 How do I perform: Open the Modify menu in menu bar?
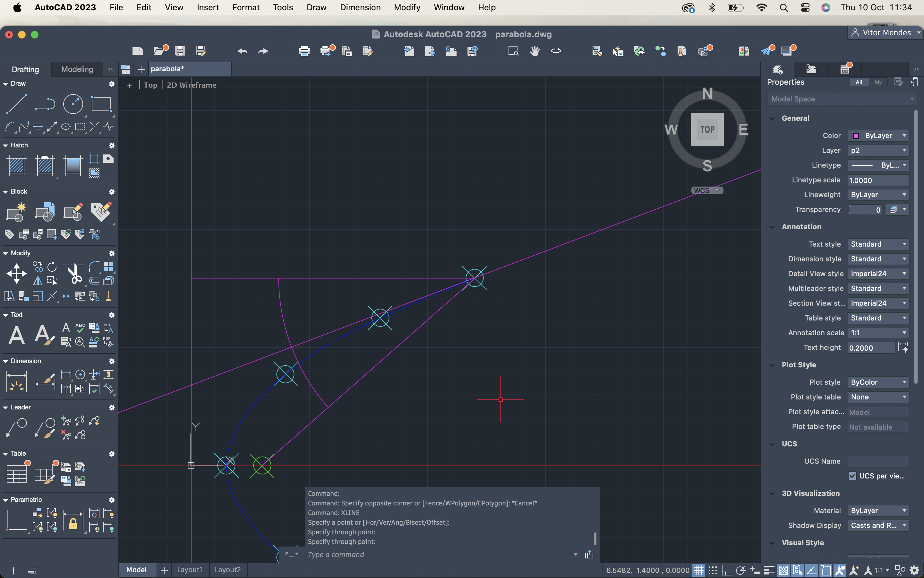pyautogui.click(x=407, y=7)
